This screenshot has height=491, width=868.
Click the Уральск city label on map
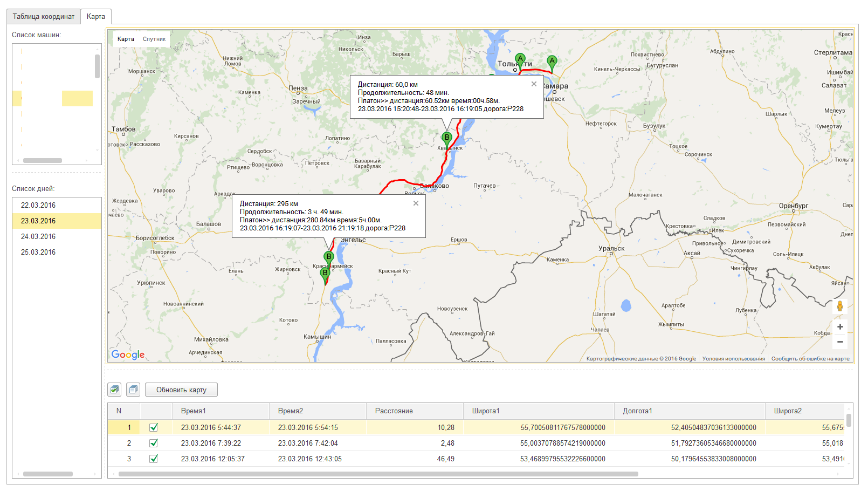point(611,249)
